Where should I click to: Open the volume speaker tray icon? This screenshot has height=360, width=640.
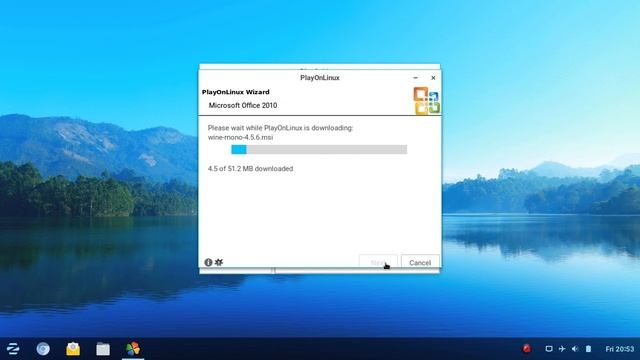click(575, 349)
